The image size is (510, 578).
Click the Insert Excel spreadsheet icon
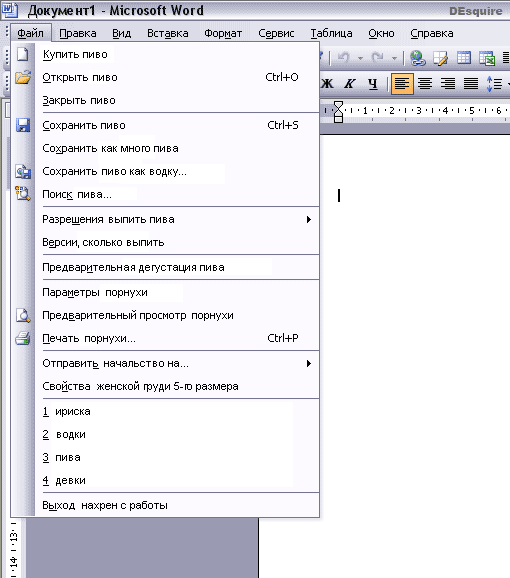(487, 58)
